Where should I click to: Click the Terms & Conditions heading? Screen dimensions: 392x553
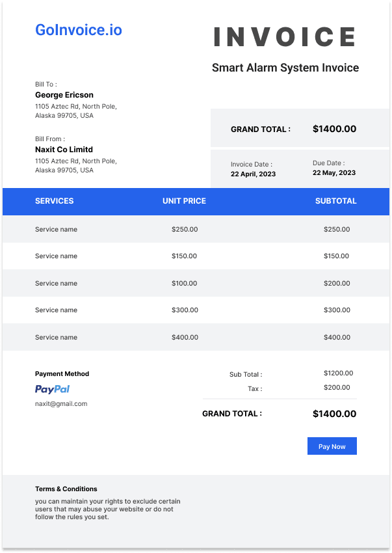pos(66,489)
